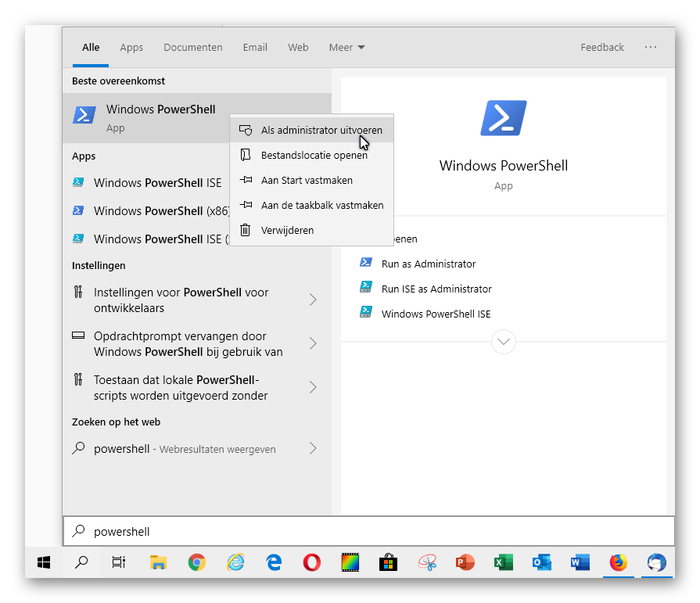700x603 pixels.
Task: Open Task View on the taskbar
Action: tap(119, 562)
